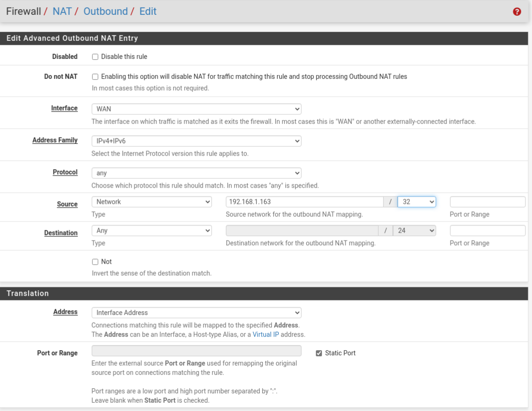Click the source network field 192.168.1.163
Viewport: 532px width, 411px height.
coord(304,202)
